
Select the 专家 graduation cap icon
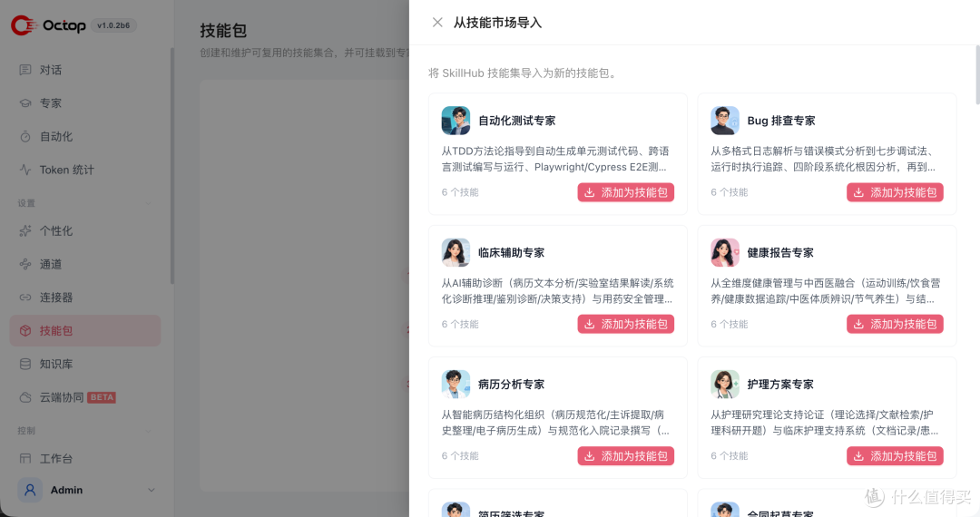tap(25, 103)
